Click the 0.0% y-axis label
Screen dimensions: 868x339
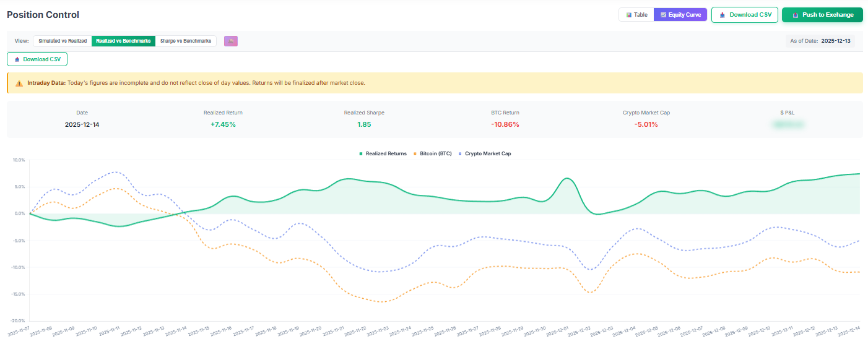(x=19, y=213)
